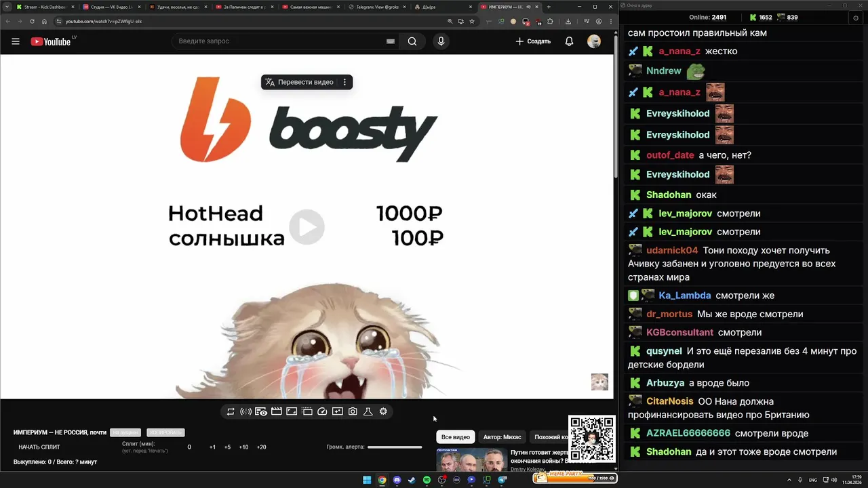Click the Создать create button

[533, 41]
